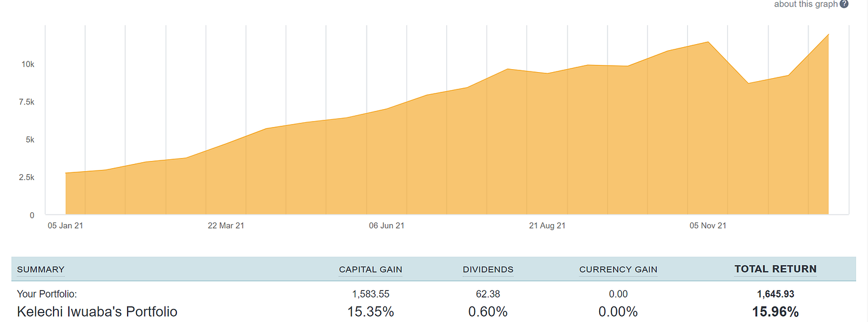Select the total return value 1,645.93
Image resolution: width=868 pixels, height=322 pixels.
click(776, 294)
